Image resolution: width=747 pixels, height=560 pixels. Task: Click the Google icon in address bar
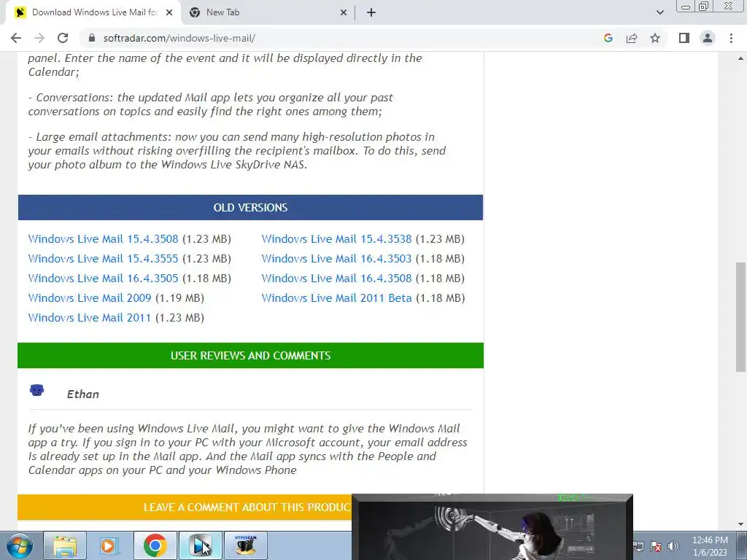pyautogui.click(x=608, y=38)
